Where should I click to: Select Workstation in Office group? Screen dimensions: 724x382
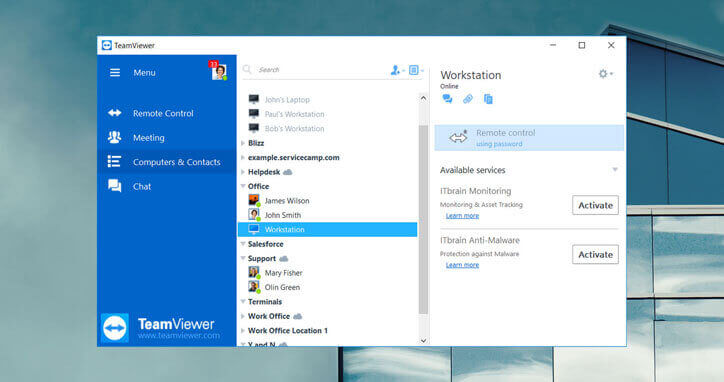coord(327,230)
